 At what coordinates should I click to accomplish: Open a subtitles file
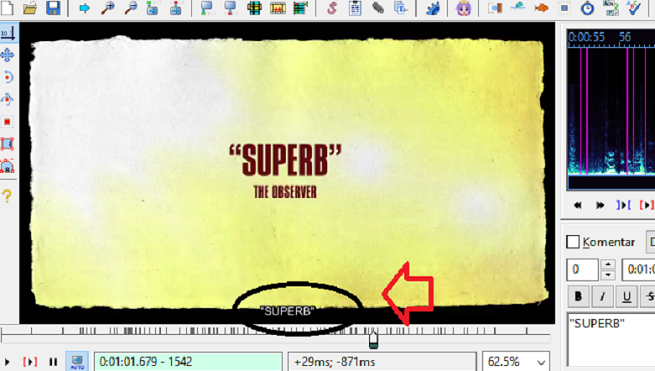pos(30,8)
